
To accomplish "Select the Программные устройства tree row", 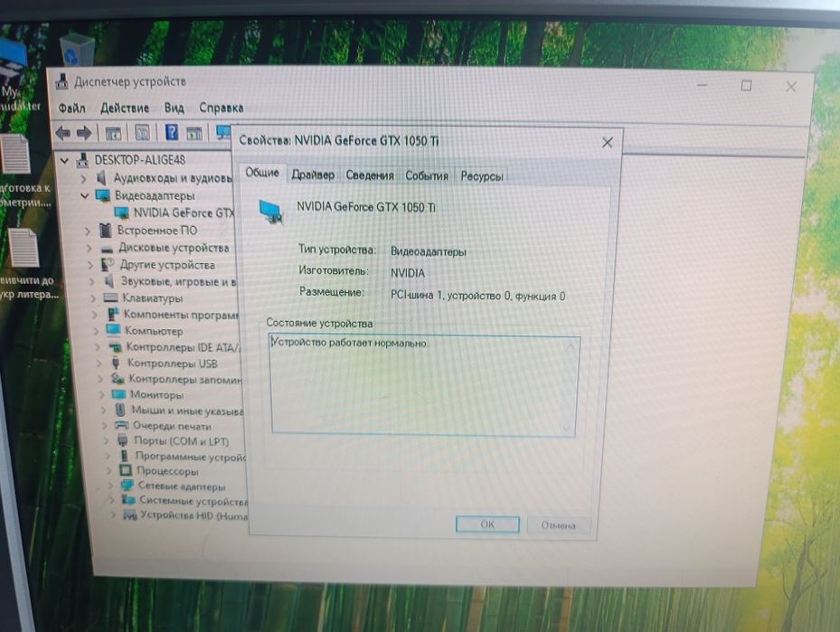I will pos(190,457).
